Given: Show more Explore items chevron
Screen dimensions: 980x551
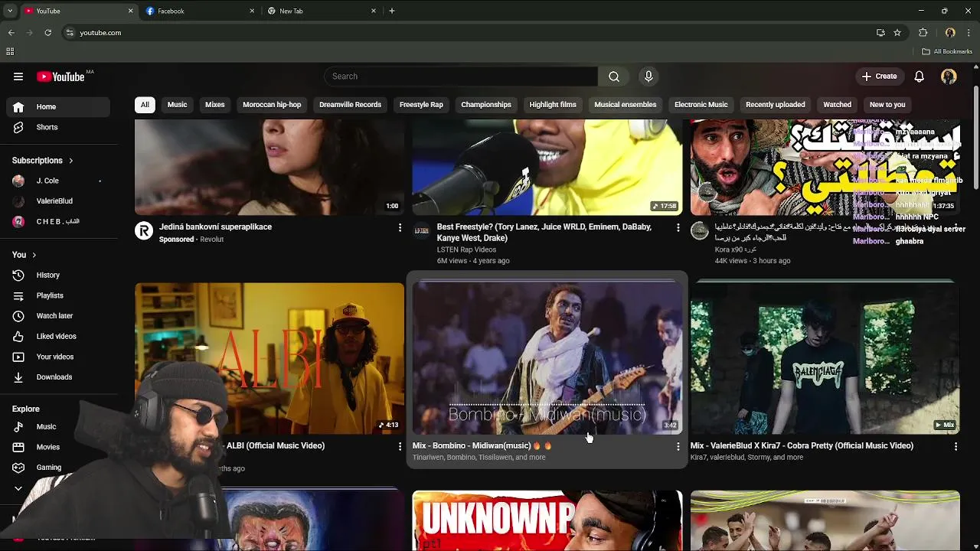Looking at the screenshot, I should (18, 488).
